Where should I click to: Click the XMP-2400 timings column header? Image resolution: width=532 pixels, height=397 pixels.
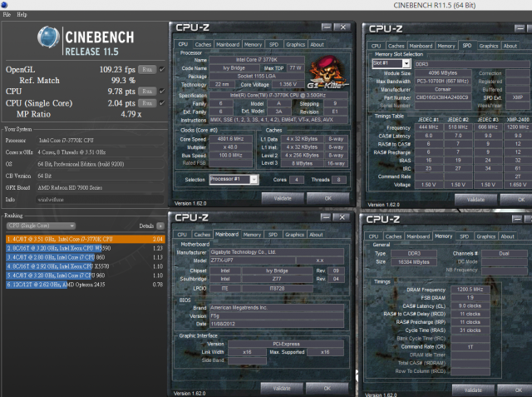click(518, 120)
